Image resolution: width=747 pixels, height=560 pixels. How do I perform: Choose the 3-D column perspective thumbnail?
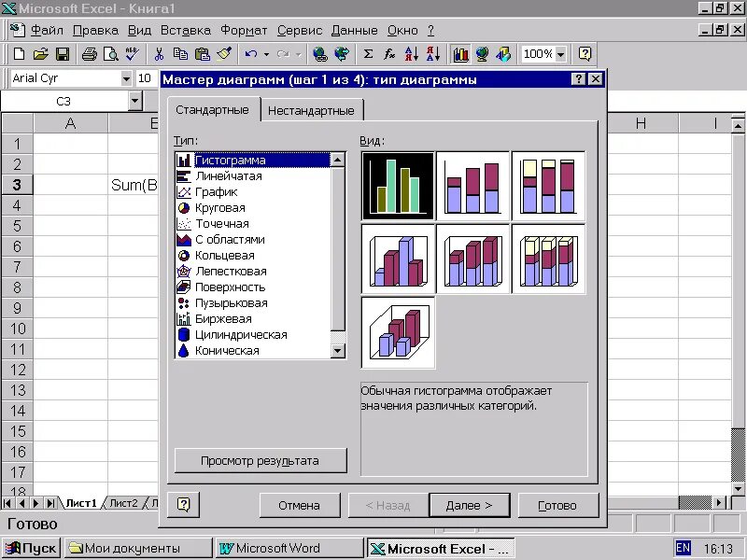pyautogui.click(x=399, y=332)
